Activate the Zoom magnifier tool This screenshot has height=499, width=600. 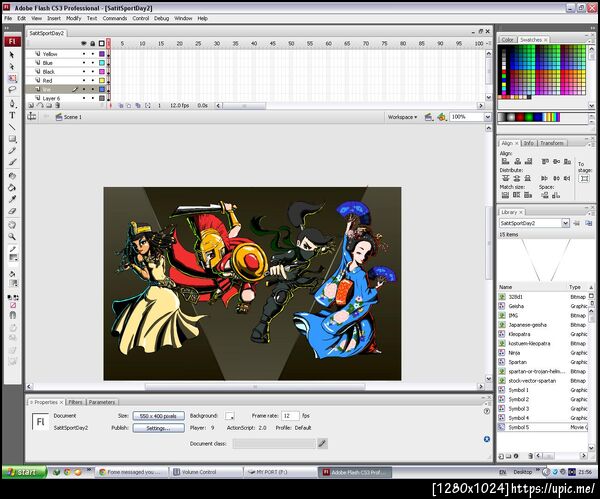(12, 236)
